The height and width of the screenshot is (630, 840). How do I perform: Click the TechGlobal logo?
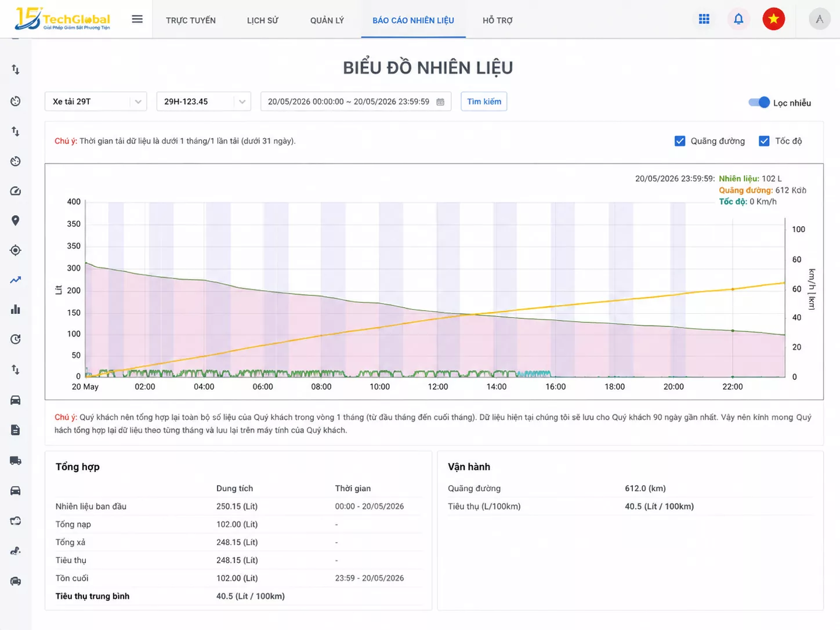[x=63, y=19]
